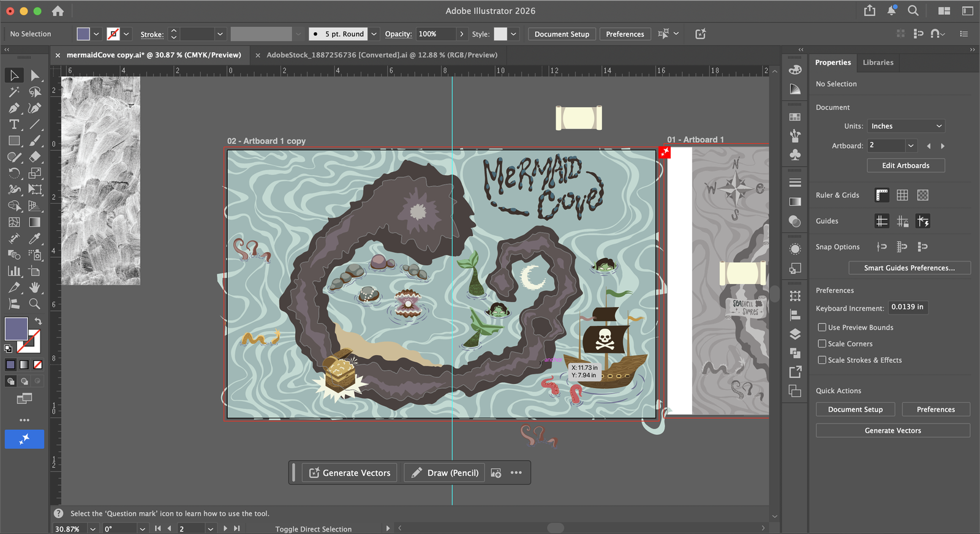Enable Use Preview Bounds checkbox
This screenshot has width=980, height=534.
pos(822,328)
